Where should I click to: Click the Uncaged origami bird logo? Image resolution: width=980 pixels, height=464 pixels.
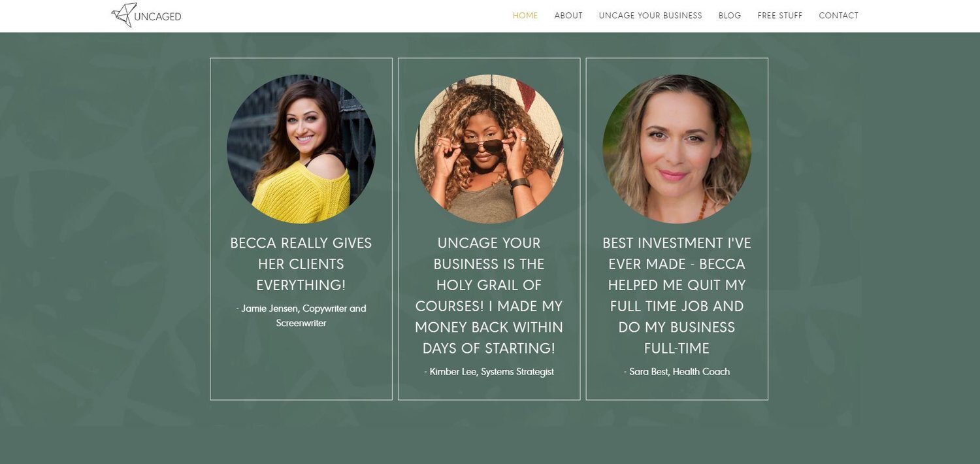[x=124, y=14]
